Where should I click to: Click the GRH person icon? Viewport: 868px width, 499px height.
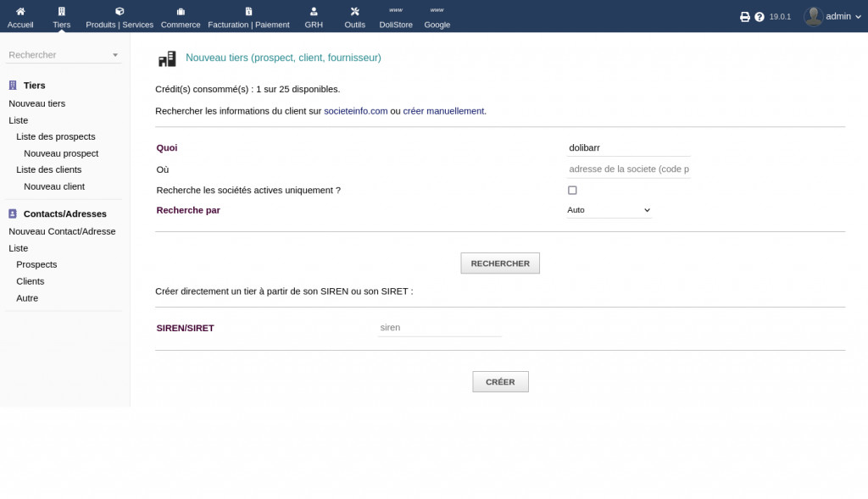pos(314,12)
